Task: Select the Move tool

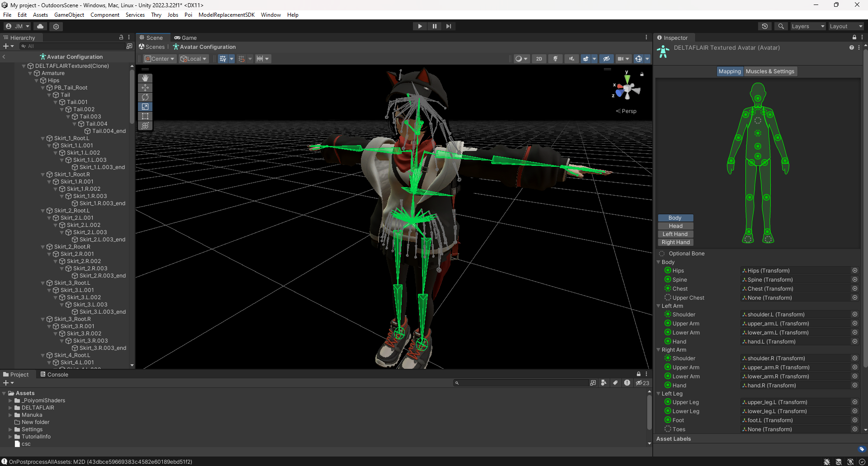Action: 145,88
